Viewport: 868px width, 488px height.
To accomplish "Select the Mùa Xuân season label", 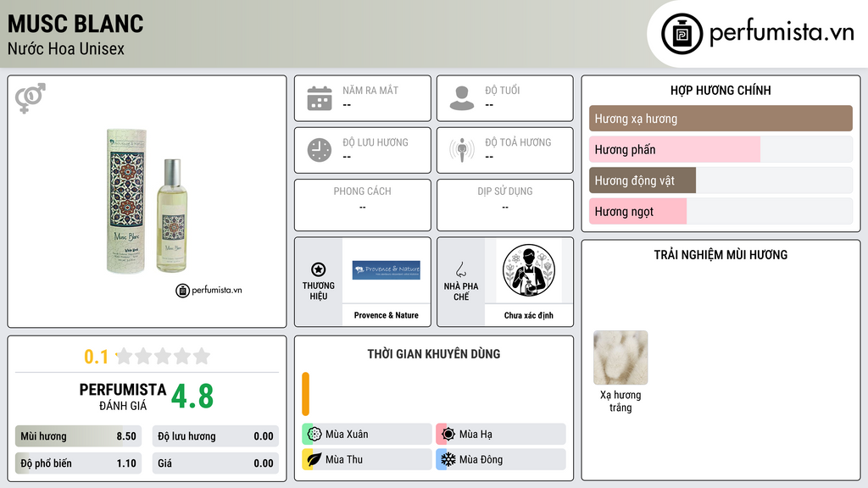I will (347, 435).
